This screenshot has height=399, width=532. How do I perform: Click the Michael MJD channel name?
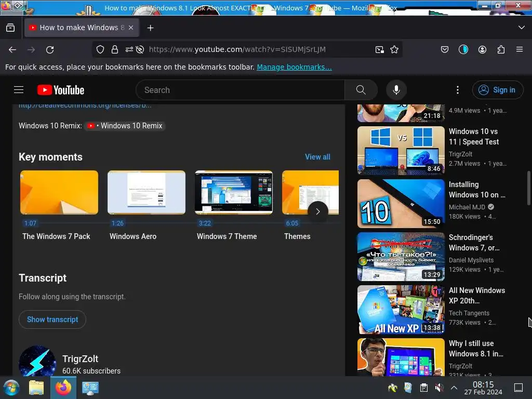[467, 207]
